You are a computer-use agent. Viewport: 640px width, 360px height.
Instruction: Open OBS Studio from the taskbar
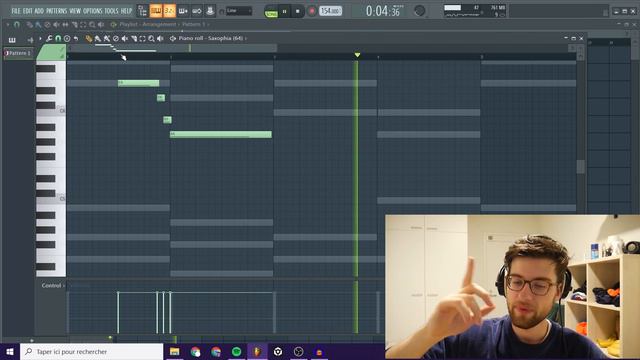click(298, 351)
